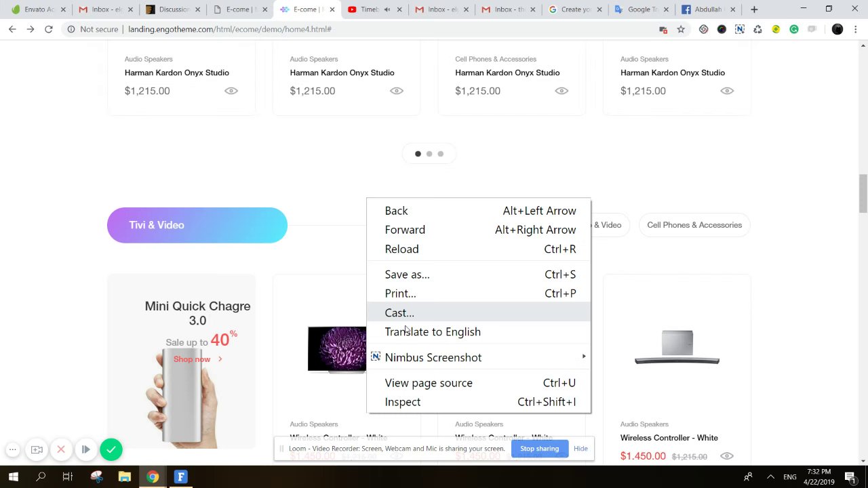Click the quick view eye in fourth top product card
This screenshot has height=488, width=868.
coord(727,91)
